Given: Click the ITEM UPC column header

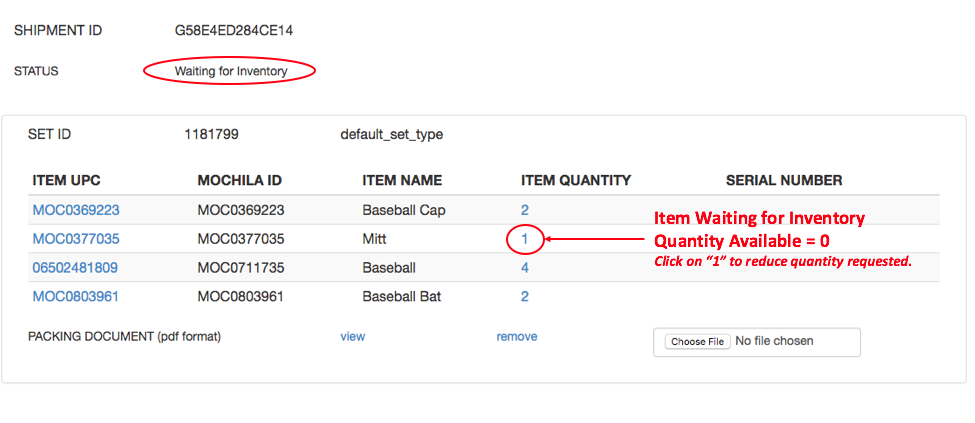Looking at the screenshot, I should point(67,181).
